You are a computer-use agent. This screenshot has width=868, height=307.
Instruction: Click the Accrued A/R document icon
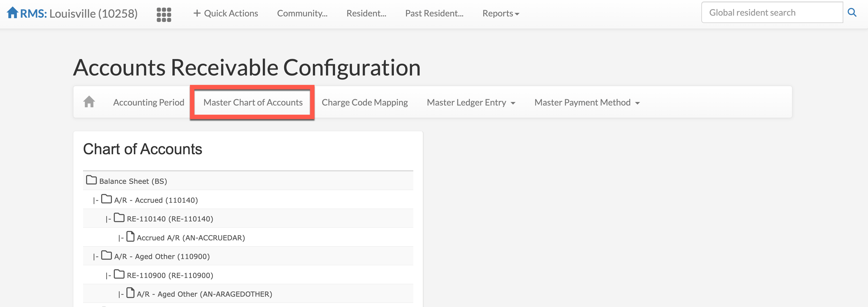(x=131, y=237)
